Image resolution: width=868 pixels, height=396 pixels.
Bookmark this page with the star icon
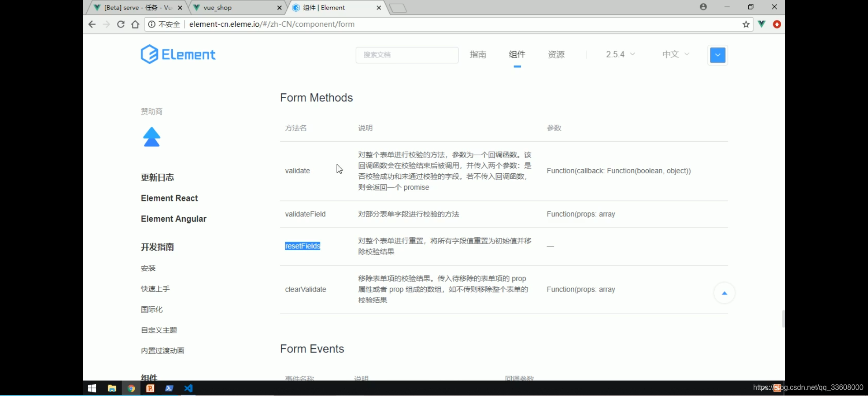click(x=746, y=24)
